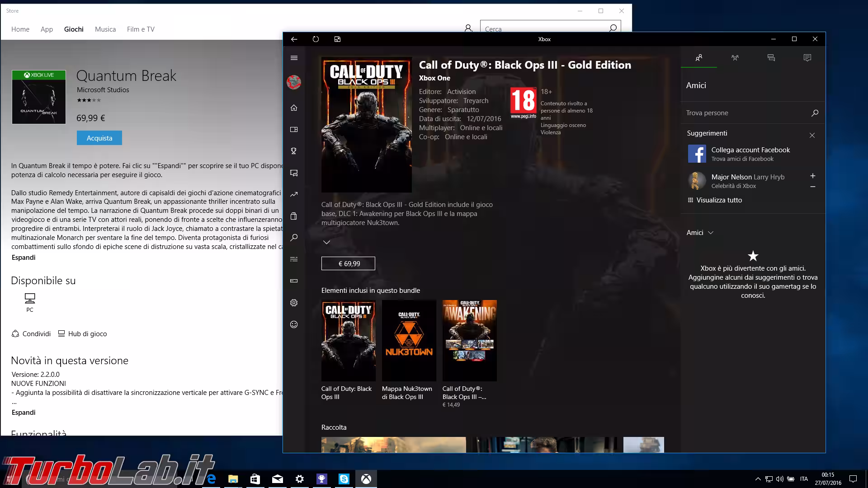Select the search icon in the Xbox sidebar
This screenshot has width=868, height=488.
294,238
